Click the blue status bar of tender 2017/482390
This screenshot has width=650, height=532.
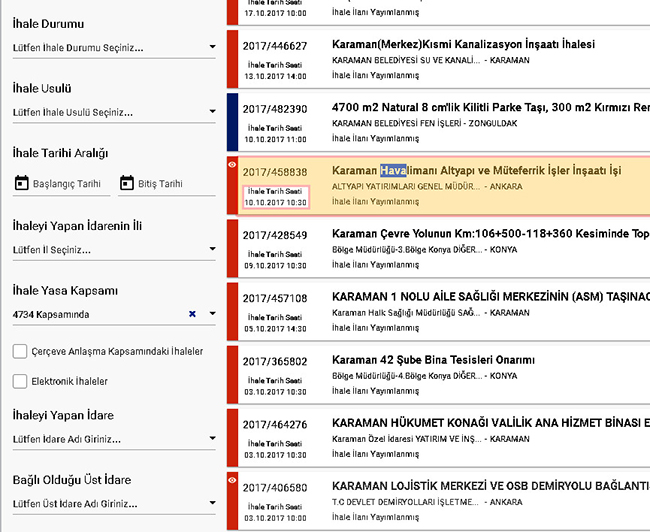[233, 122]
